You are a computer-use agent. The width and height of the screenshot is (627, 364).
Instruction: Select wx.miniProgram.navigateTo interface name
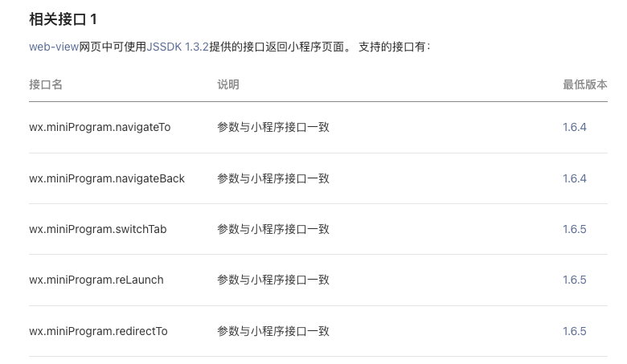[100, 127]
